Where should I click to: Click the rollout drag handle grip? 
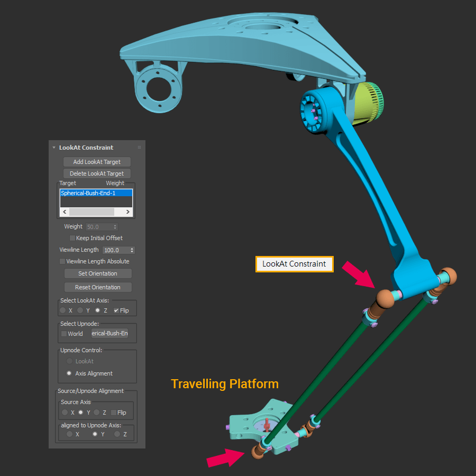pos(139,147)
